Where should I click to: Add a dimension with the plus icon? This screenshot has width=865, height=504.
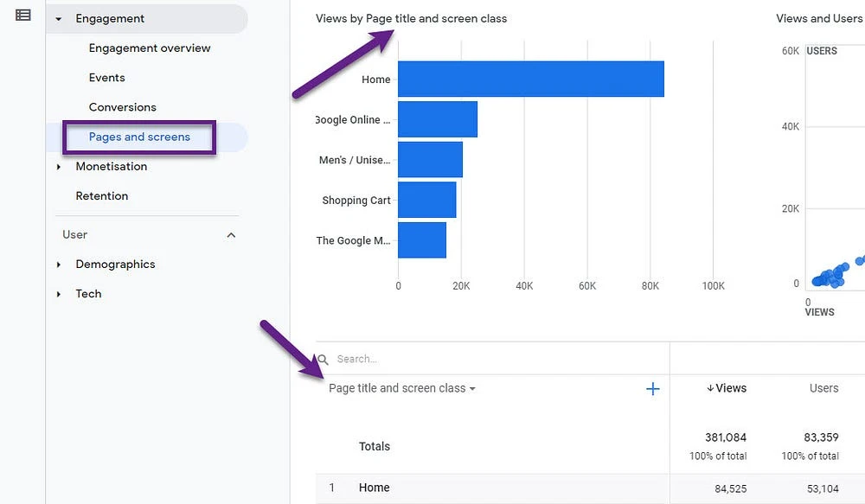click(x=652, y=388)
